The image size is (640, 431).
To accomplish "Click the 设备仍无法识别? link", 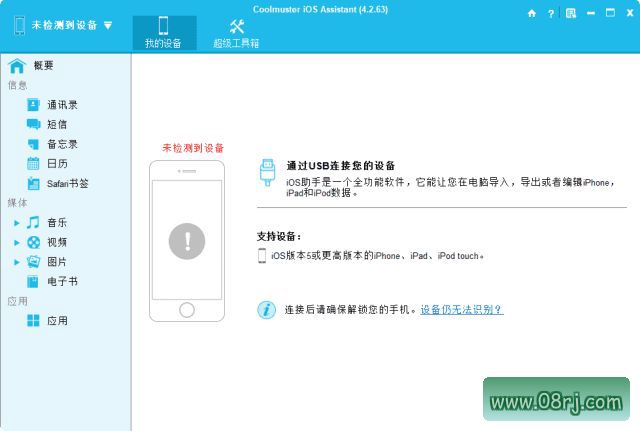I will point(461,310).
